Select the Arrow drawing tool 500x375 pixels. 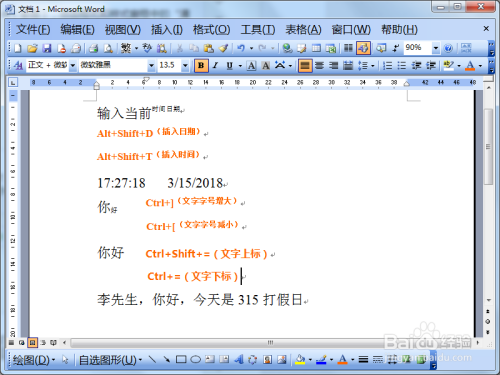[x=166, y=359]
